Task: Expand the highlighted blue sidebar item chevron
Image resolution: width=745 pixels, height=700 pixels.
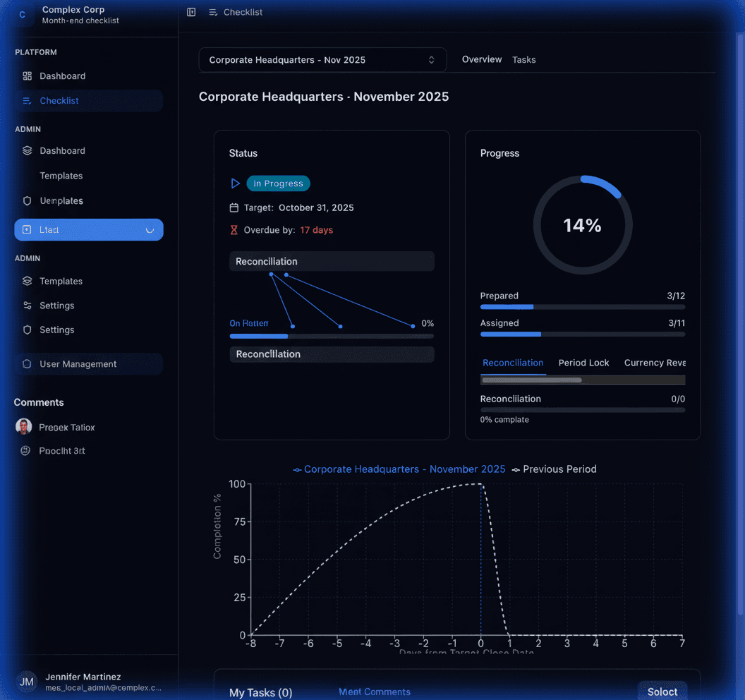Action: [x=150, y=230]
